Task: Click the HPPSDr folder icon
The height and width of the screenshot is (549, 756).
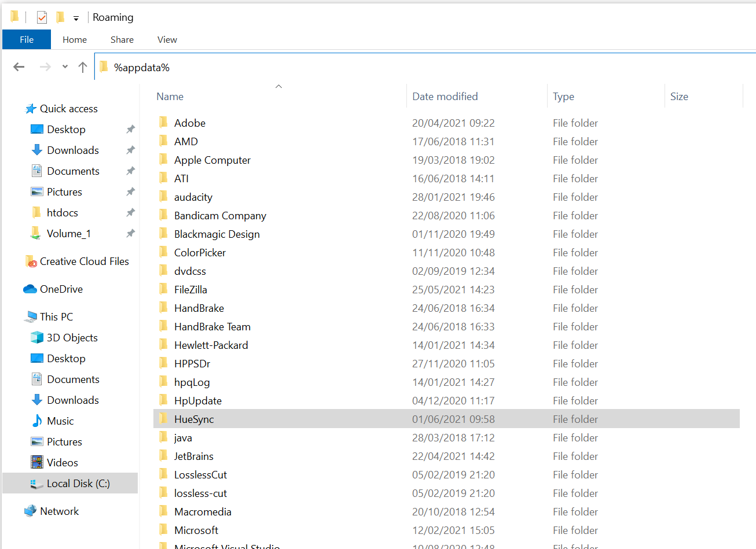Action: (163, 363)
